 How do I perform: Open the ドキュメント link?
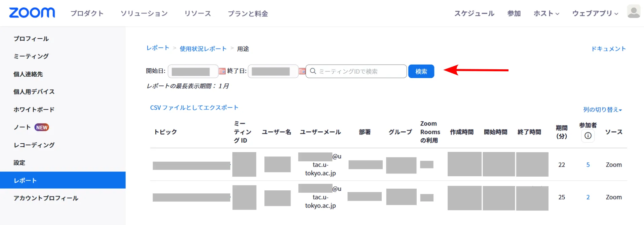coord(608,49)
